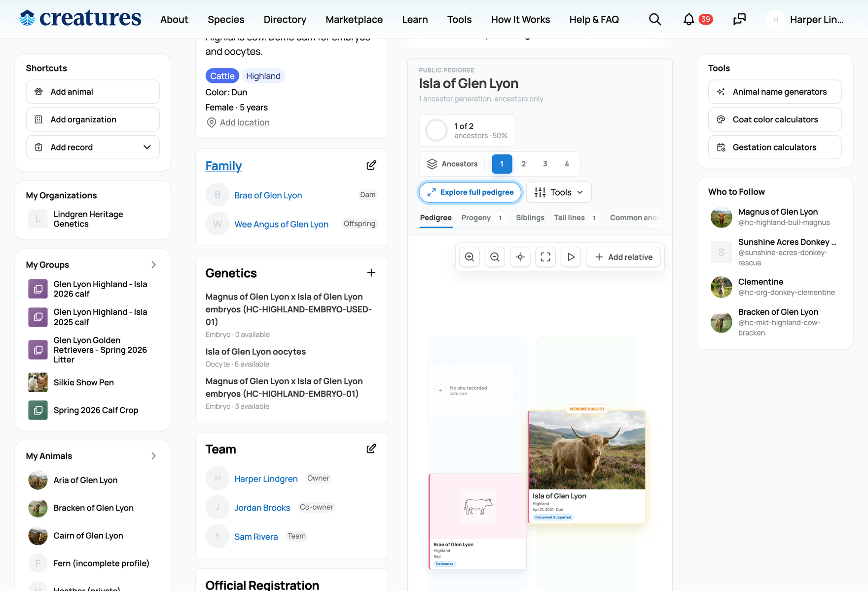Expand the Add record dropdown
This screenshot has height=591, width=868.
click(x=93, y=148)
